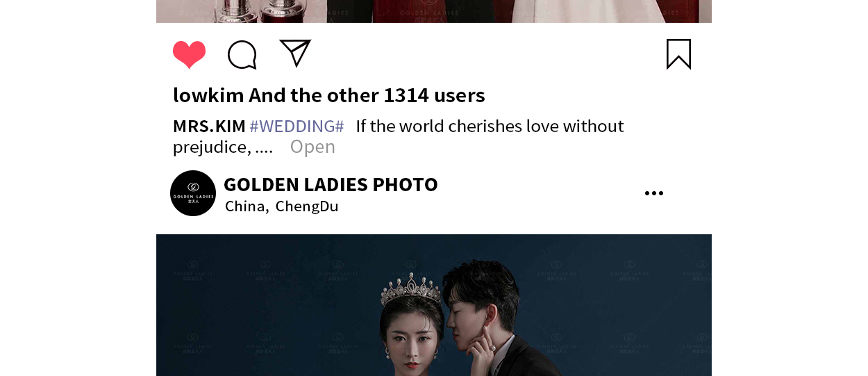View the lowkim liker's profile
Image resolution: width=868 pixels, height=376 pixels.
point(208,95)
